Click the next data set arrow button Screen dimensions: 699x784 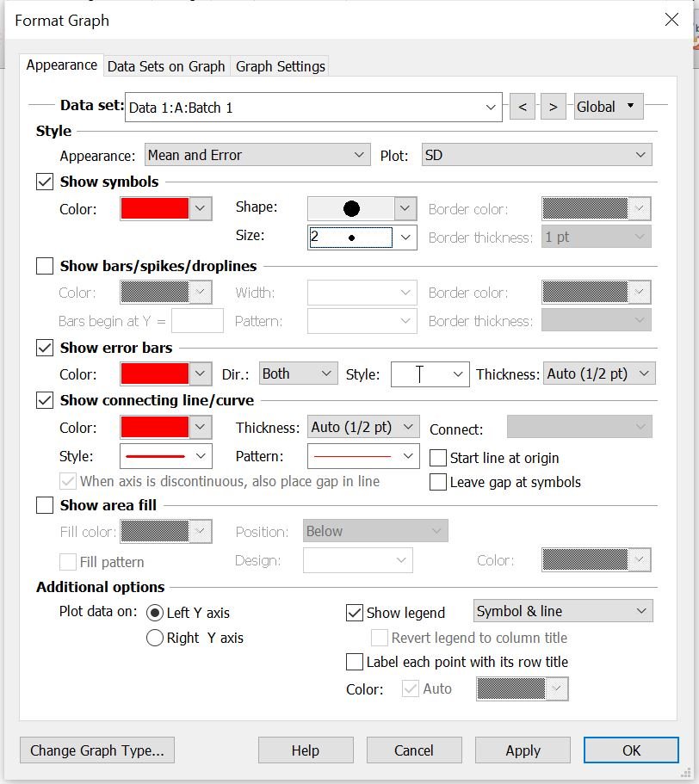554,106
